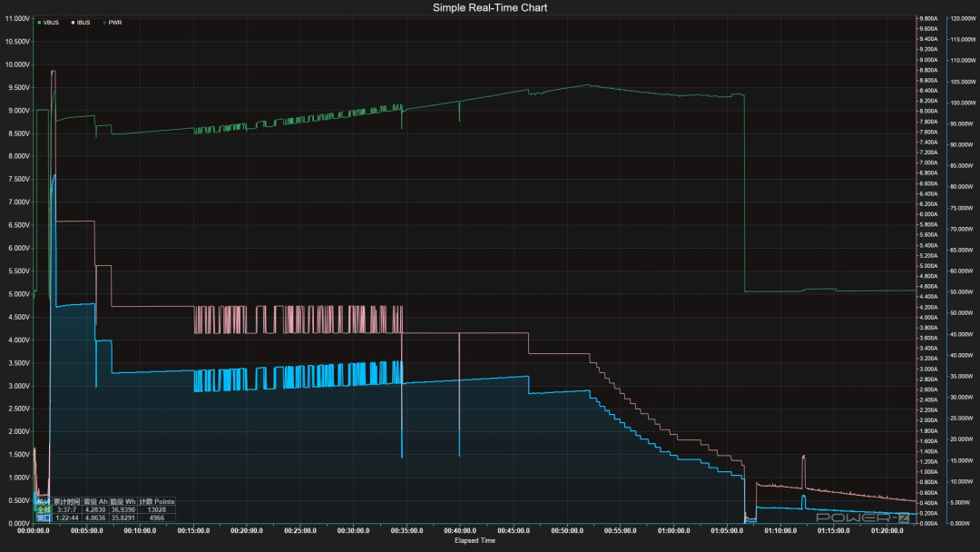Click the Elapsed Time axis title
980x552 pixels.
pyautogui.click(x=475, y=541)
